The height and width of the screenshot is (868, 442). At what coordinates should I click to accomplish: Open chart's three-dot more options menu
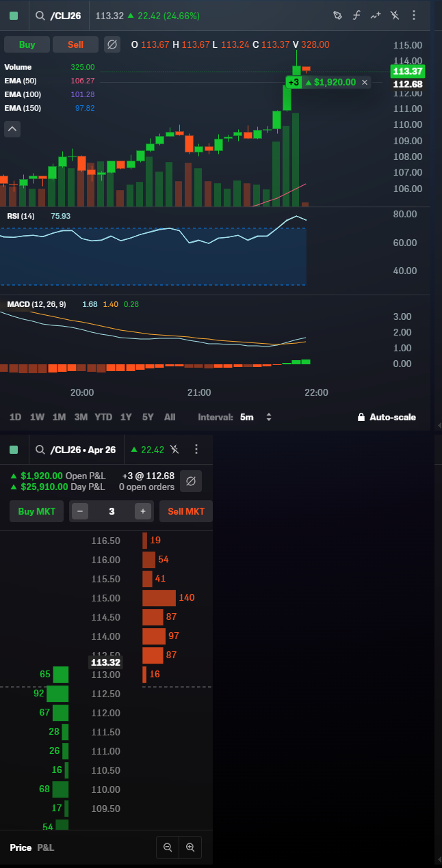tap(414, 15)
